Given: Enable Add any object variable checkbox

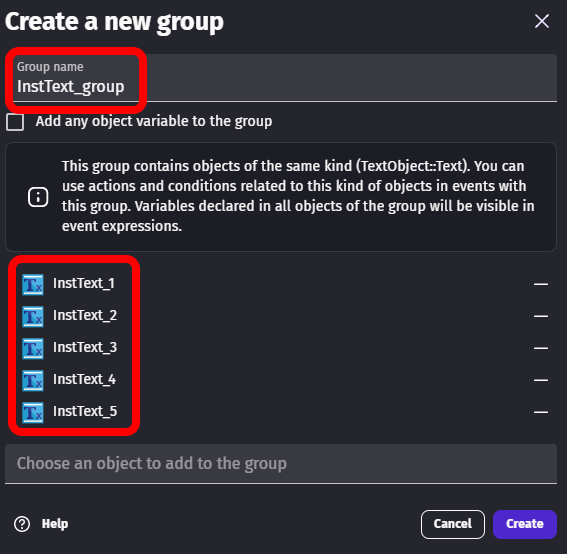Looking at the screenshot, I should click(15, 122).
